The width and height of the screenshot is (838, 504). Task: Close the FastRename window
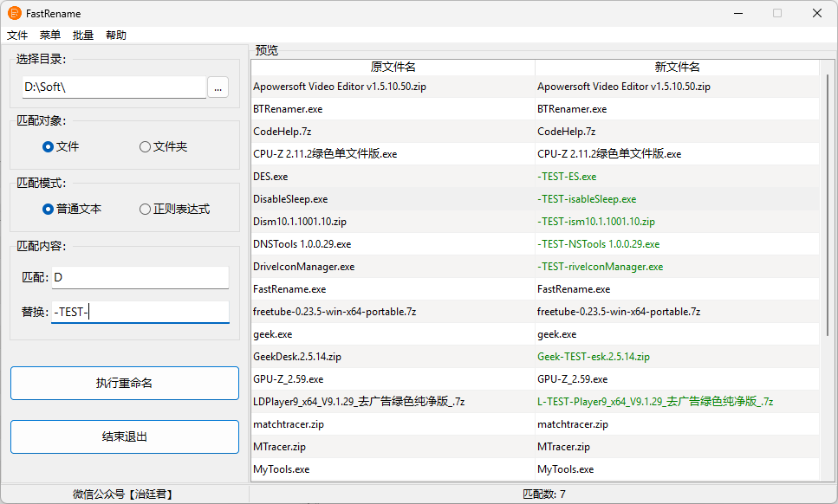[x=817, y=13]
